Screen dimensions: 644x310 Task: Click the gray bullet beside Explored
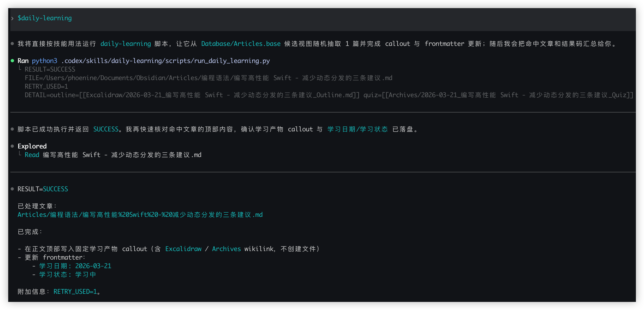[12, 146]
